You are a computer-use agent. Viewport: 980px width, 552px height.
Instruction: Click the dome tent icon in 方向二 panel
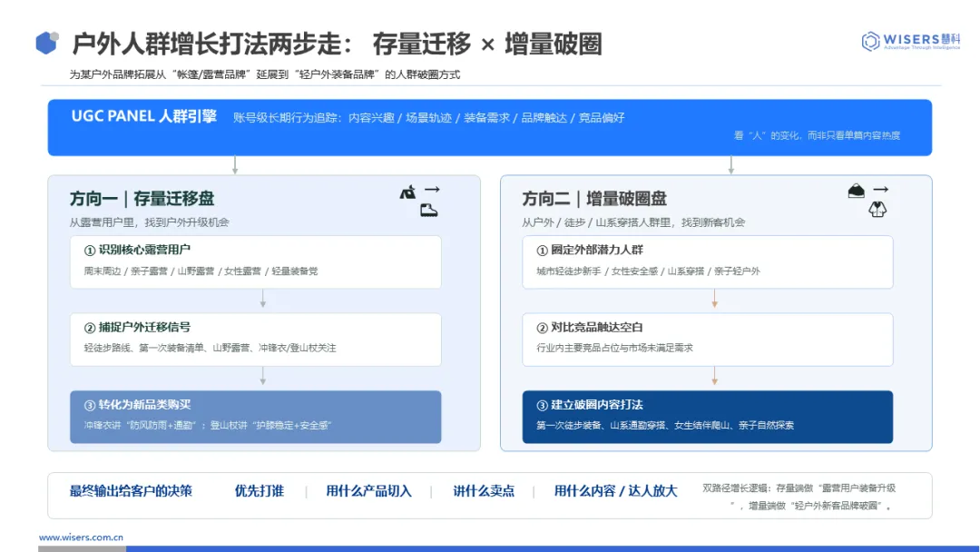pyautogui.click(x=857, y=191)
